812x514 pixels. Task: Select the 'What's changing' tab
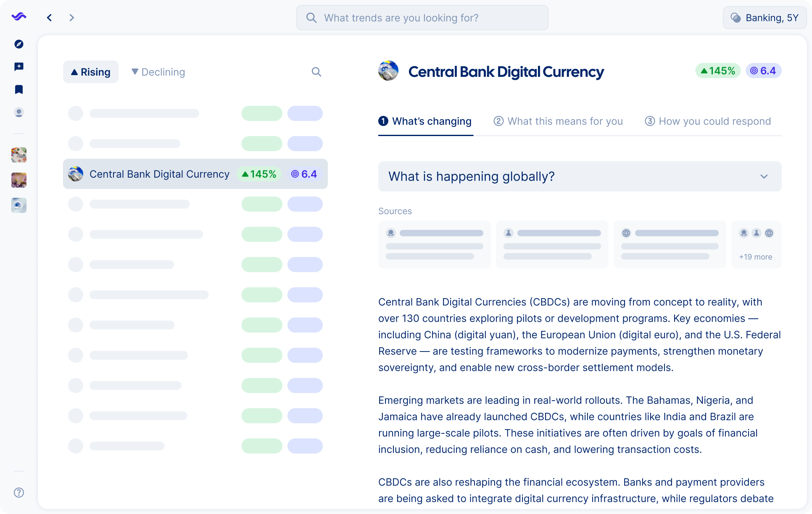click(x=425, y=121)
